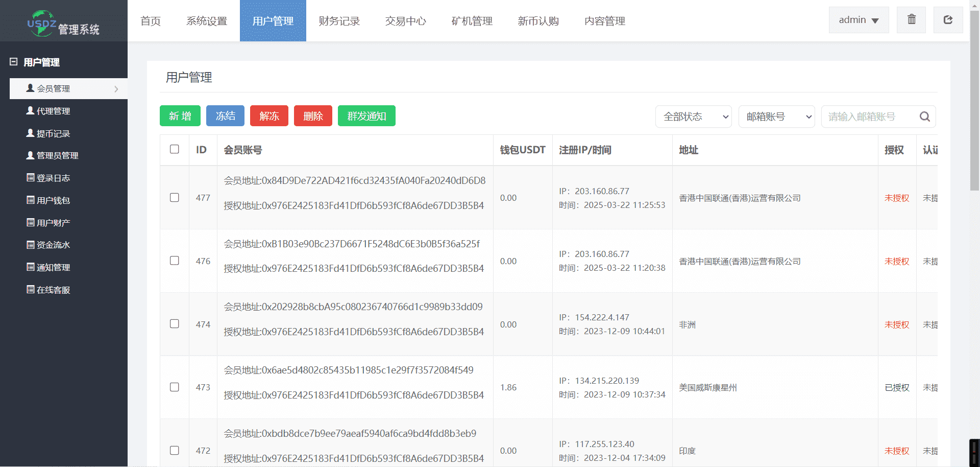
Task: Click the green 新增 button
Action: point(180,116)
